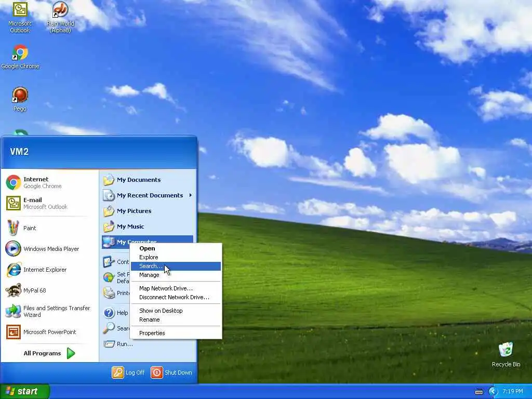Click the keyboard icon in system tray
The width and height of the screenshot is (532, 399).
pyautogui.click(x=478, y=392)
